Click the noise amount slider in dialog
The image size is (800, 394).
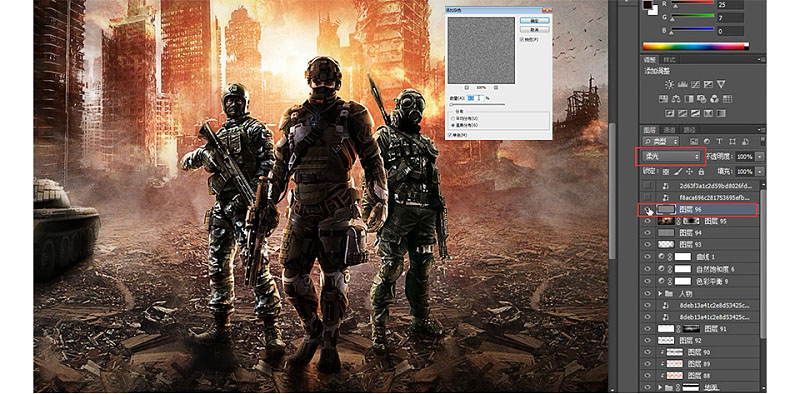pyautogui.click(x=477, y=104)
